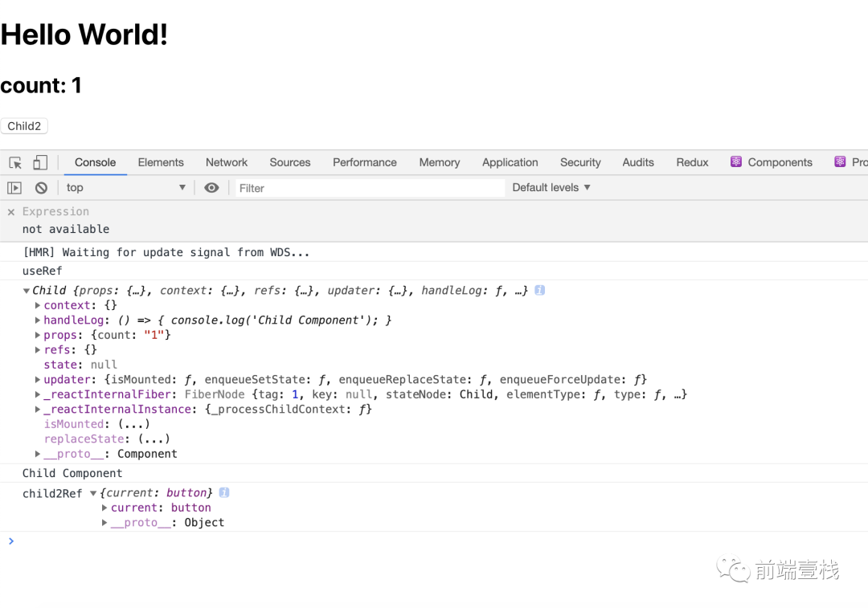
Task: Open the Redux tab
Action: click(692, 163)
